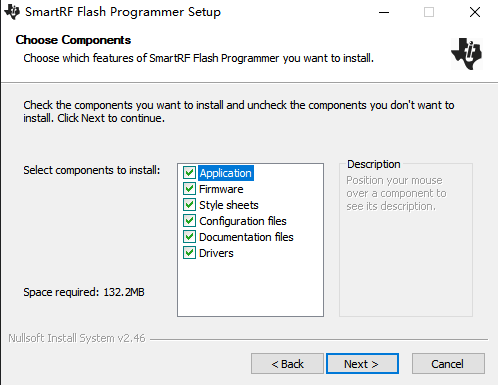Cancel the SmartRF setup
Screen dimensions: 498x385
click(448, 364)
